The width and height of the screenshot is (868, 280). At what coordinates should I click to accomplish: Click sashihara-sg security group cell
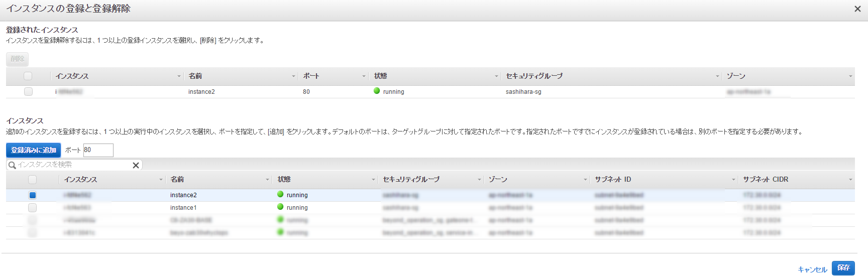(523, 92)
